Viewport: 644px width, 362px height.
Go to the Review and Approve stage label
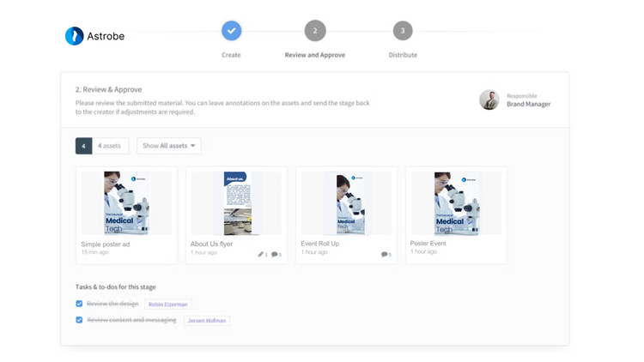point(315,55)
